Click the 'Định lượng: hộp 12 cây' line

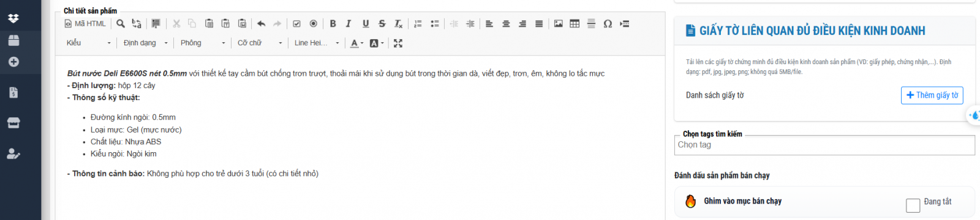click(111, 86)
